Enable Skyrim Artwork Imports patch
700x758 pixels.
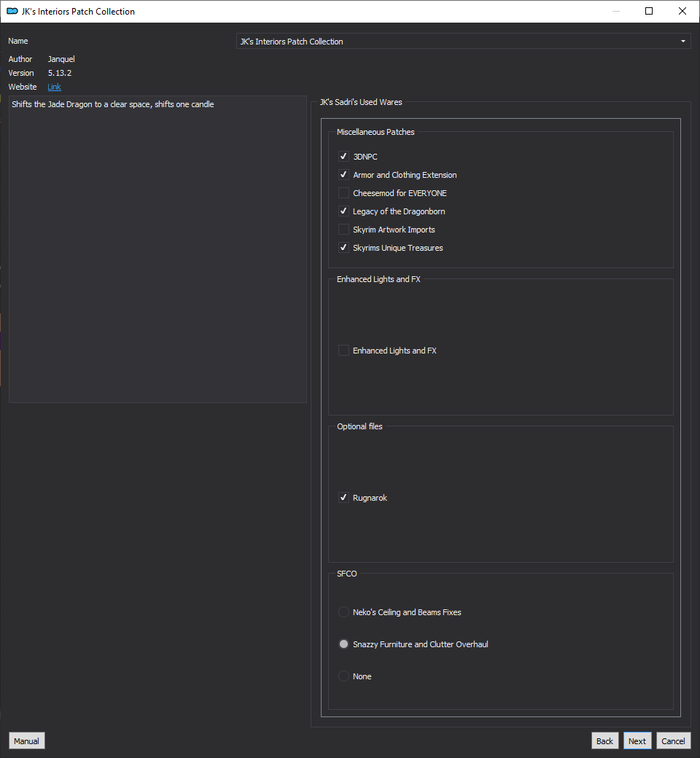tap(343, 229)
